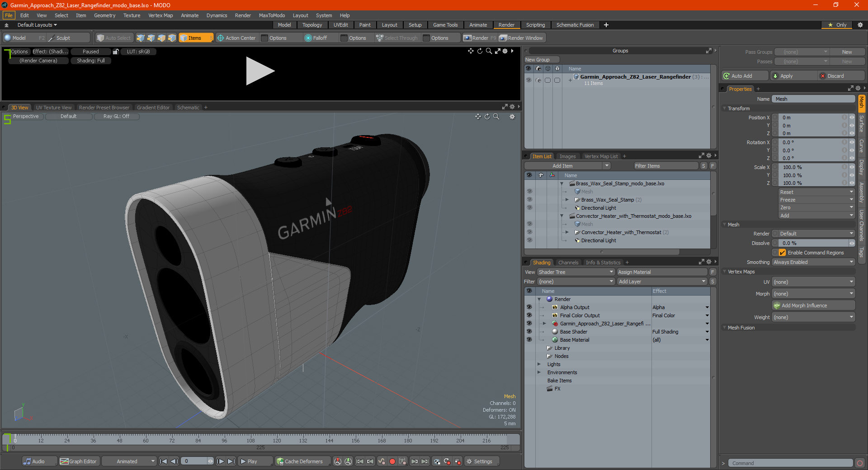The width and height of the screenshot is (868, 470).
Task: Toggle visibility of Brass_Wax_Seal_Stamp item
Action: [x=529, y=200]
